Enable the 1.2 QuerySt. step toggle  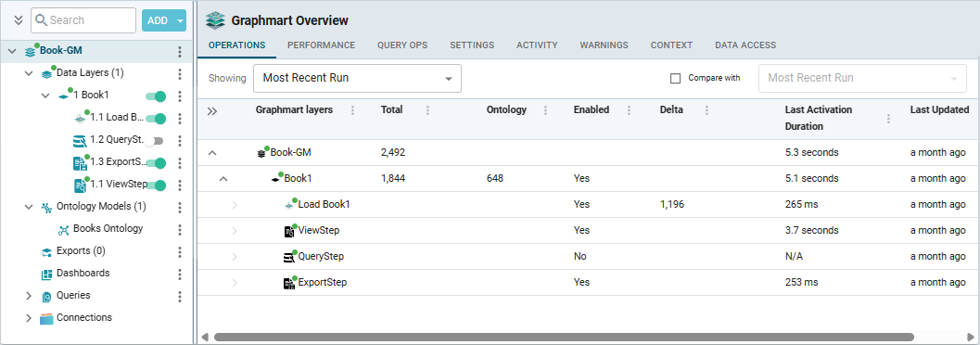coord(154,141)
